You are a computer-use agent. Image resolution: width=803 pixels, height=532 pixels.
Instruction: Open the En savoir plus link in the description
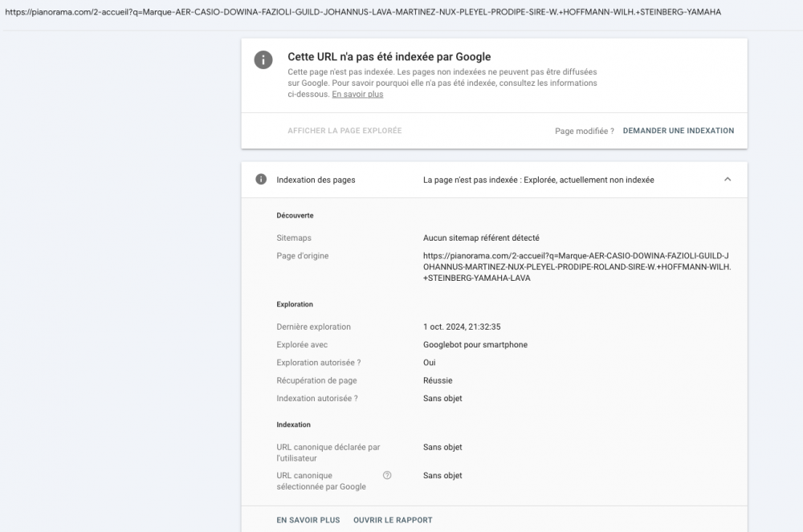click(357, 94)
